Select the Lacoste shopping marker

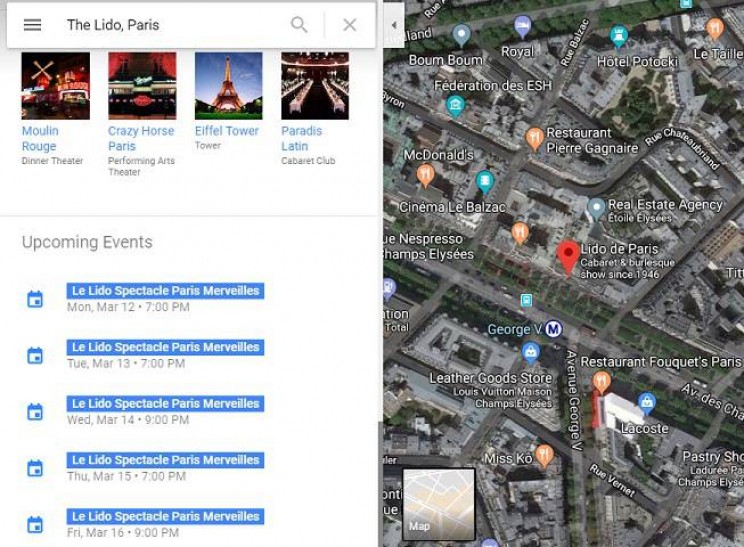(x=646, y=404)
